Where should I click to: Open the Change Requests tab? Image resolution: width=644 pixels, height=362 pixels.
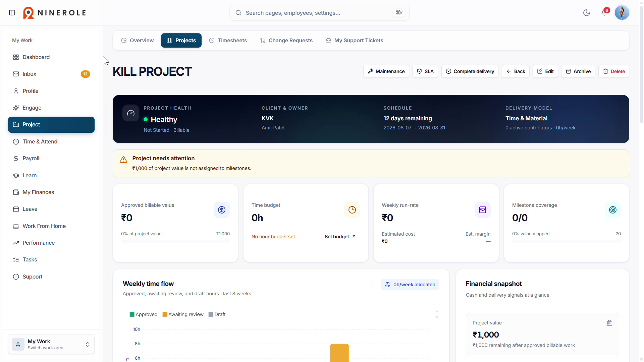[286, 40]
